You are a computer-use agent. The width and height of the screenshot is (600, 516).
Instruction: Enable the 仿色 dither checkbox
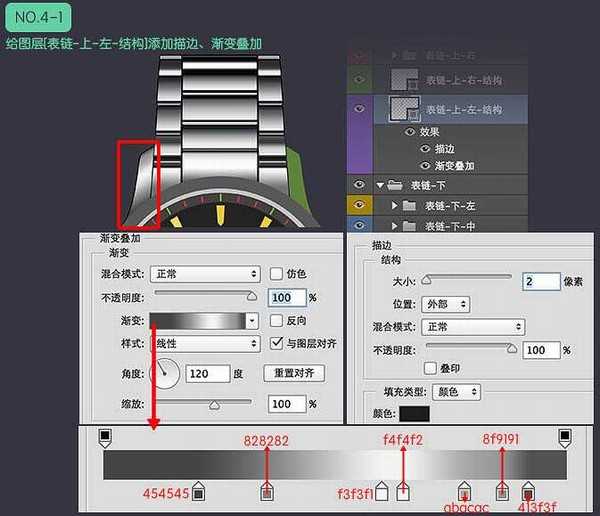[x=277, y=274]
